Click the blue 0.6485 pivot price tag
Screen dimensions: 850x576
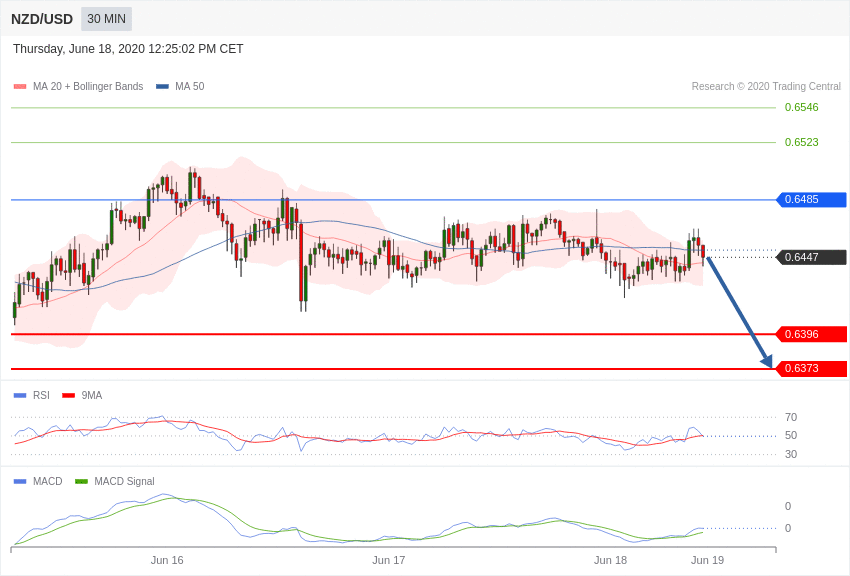[x=812, y=199]
